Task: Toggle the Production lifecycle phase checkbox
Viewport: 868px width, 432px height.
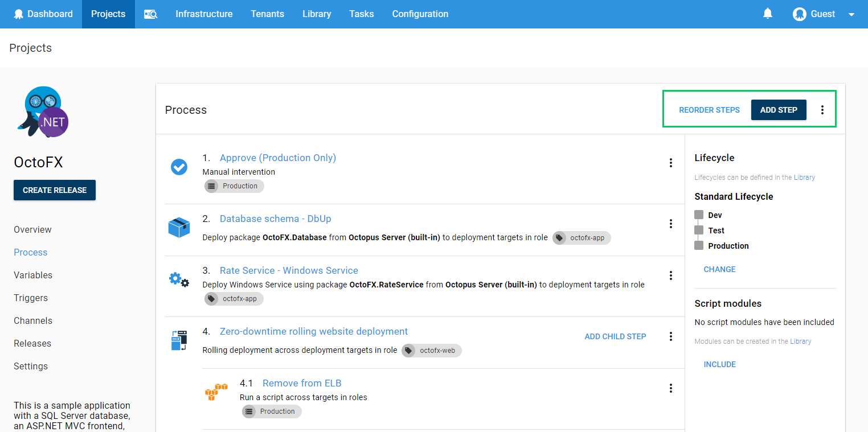Action: coord(699,245)
